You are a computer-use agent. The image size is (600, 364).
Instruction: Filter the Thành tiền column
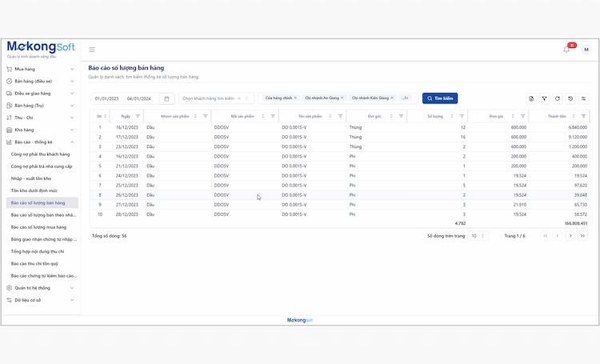(x=584, y=116)
